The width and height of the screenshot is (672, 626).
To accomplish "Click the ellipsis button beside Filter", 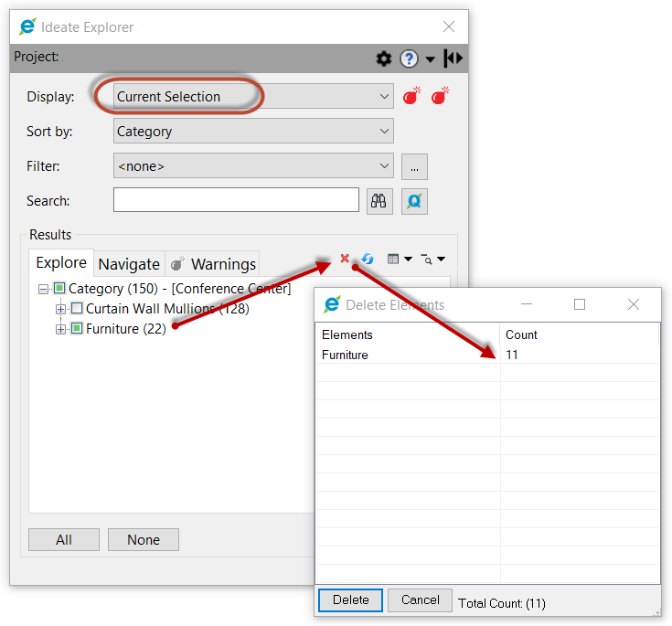I will [x=414, y=166].
